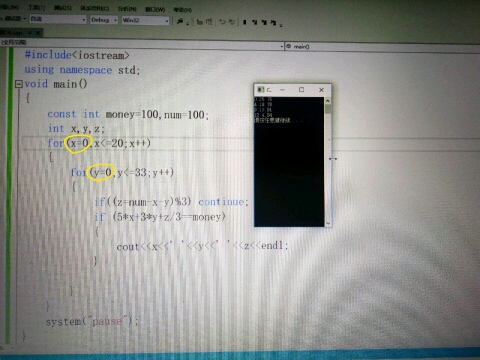Comment out the selected lines icon
This screenshot has width=480, height=360.
[x=200, y=22]
